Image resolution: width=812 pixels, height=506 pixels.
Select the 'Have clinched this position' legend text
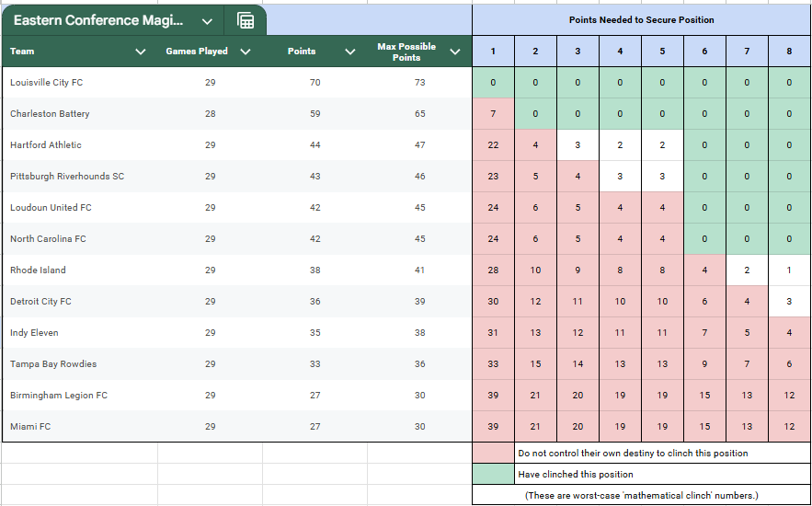tap(576, 475)
